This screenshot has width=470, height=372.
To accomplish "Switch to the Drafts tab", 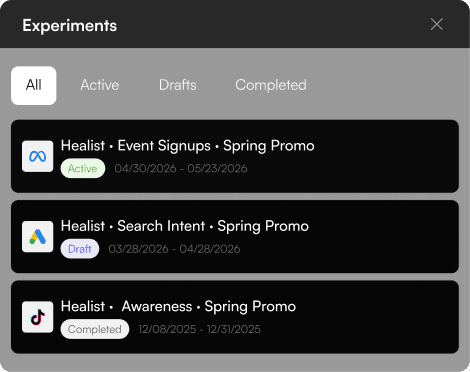I will (178, 85).
